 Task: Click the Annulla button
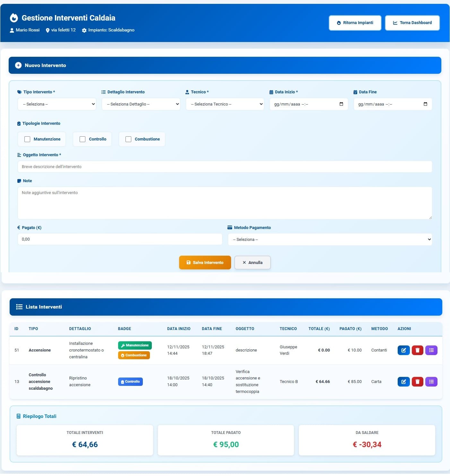(253, 263)
